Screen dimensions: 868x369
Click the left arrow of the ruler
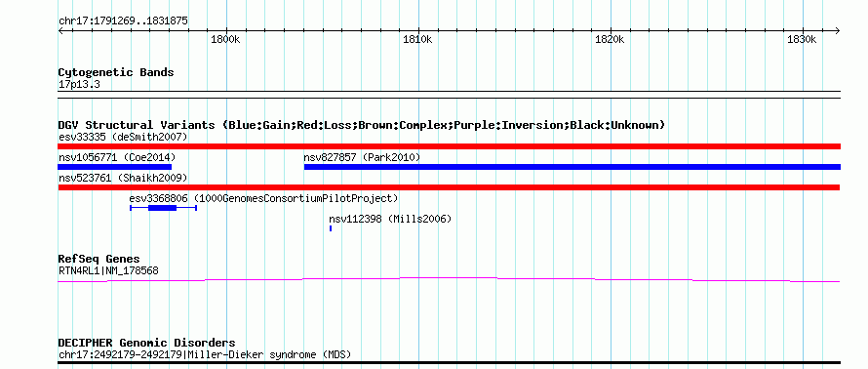click(61, 30)
